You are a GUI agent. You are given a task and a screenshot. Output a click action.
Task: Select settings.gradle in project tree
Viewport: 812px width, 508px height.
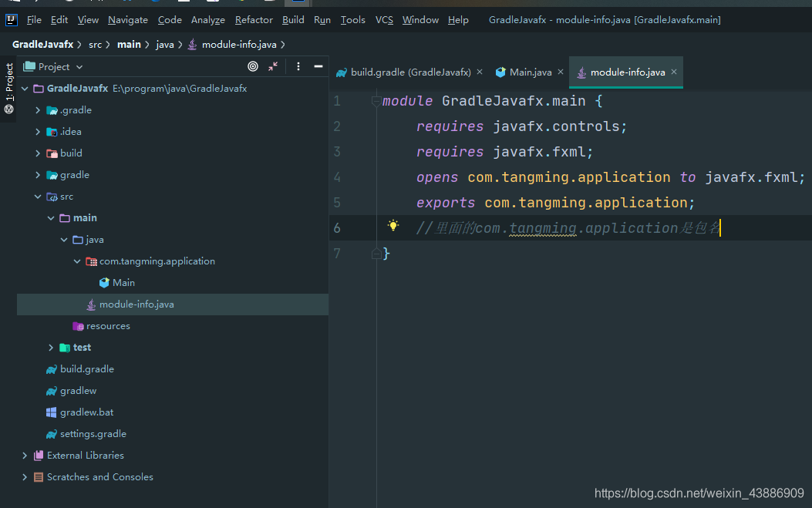tap(93, 434)
